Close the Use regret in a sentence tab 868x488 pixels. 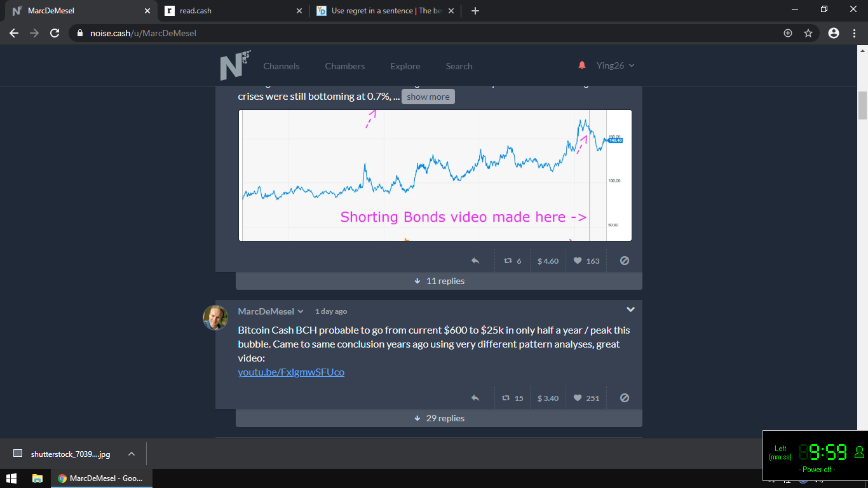pos(452,11)
